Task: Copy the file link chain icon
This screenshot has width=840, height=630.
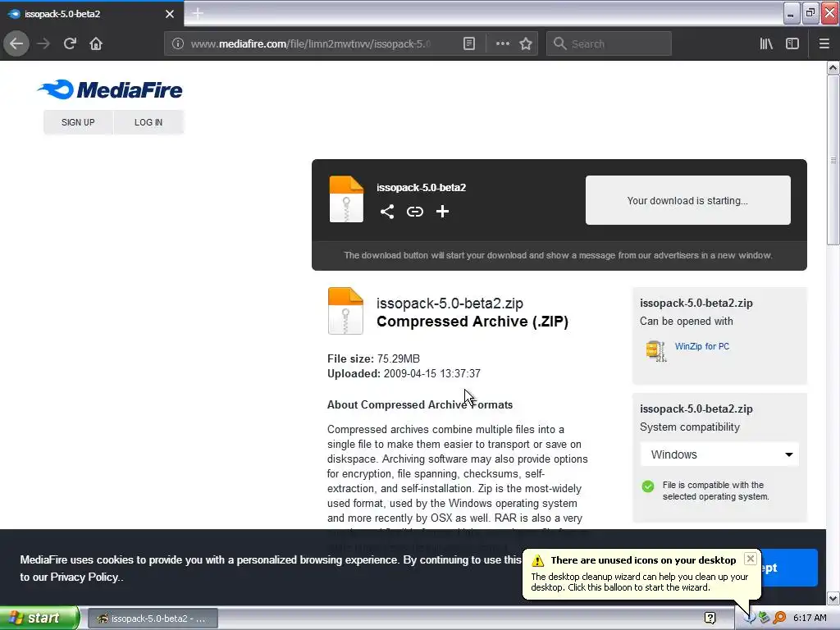Action: pyautogui.click(x=414, y=212)
